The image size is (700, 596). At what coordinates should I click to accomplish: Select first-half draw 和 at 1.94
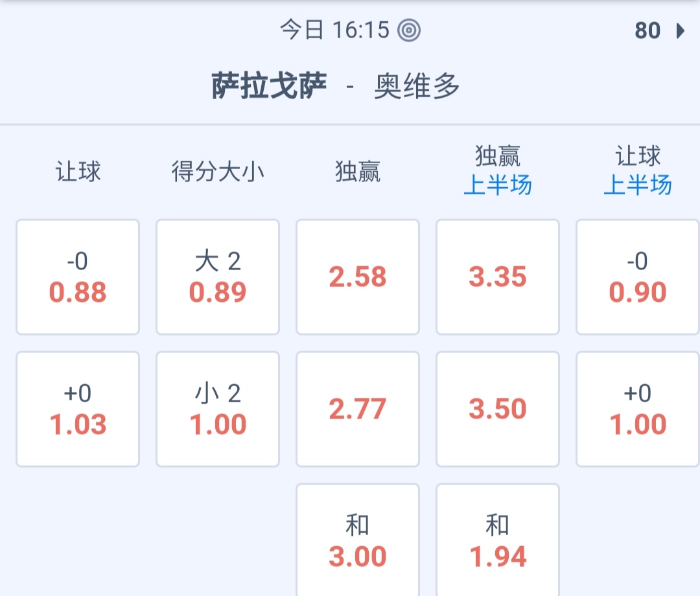[498, 542]
